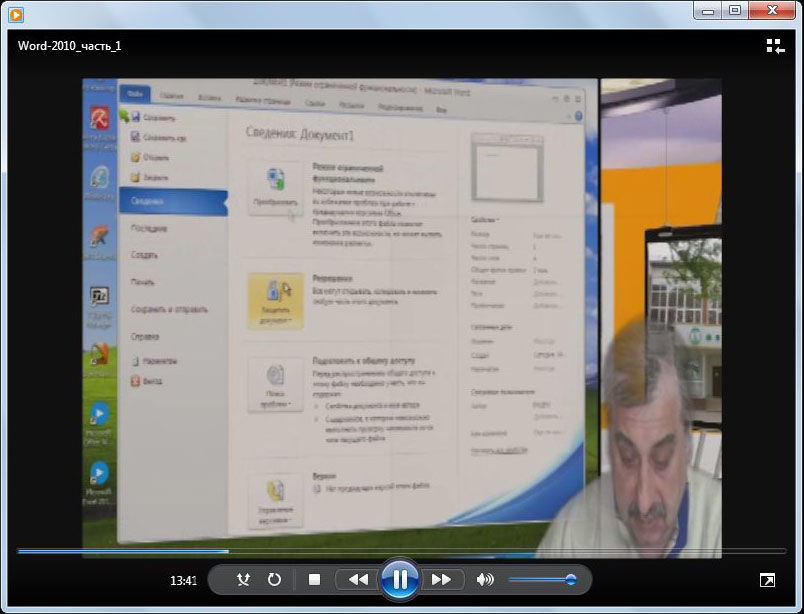This screenshot has width=804, height=614.
Task: Stop video playback
Action: 314,580
